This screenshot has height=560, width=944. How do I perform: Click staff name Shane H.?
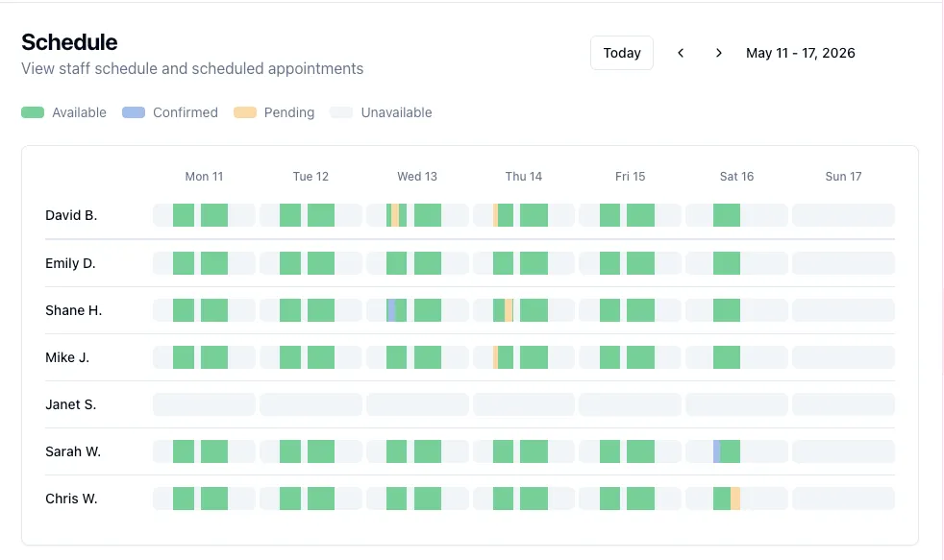(x=73, y=310)
